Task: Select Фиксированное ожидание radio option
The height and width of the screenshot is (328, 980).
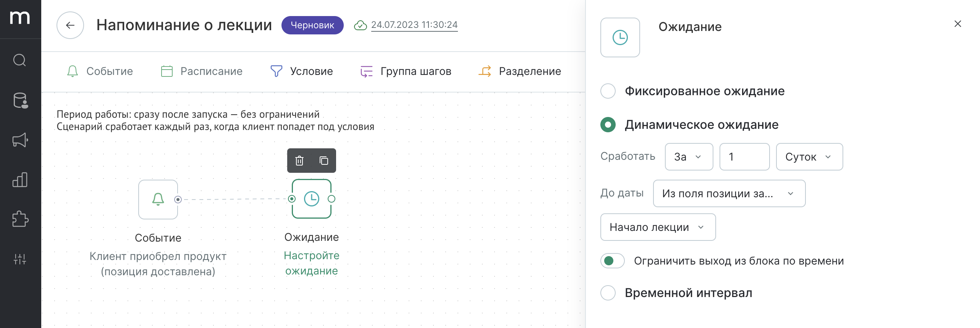Action: (608, 91)
